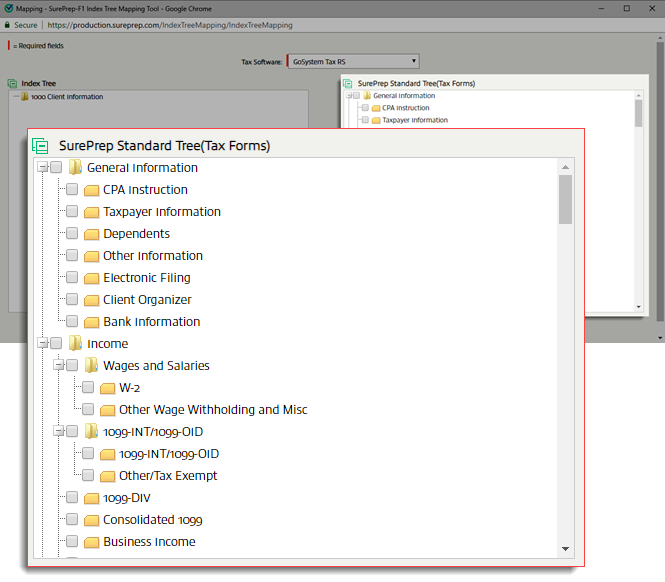Collapse the 1099-INT/1099-OID parent node
The width and height of the screenshot is (665, 582).
click(58, 432)
